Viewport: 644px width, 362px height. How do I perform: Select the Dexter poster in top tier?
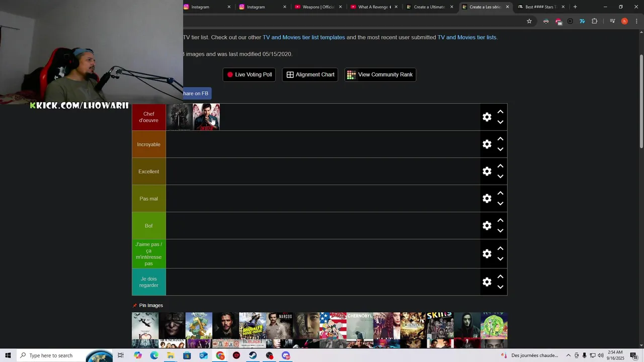pyautogui.click(x=206, y=117)
